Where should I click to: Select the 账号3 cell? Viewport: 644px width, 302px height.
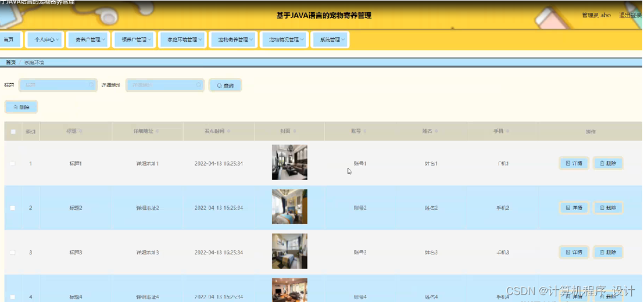[360, 253]
